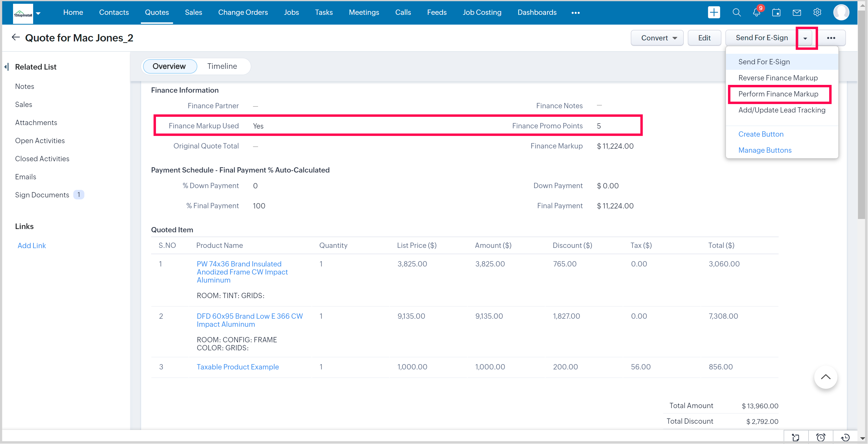The width and height of the screenshot is (868, 444).
Task: Open the settings gear icon
Action: pos(817,13)
